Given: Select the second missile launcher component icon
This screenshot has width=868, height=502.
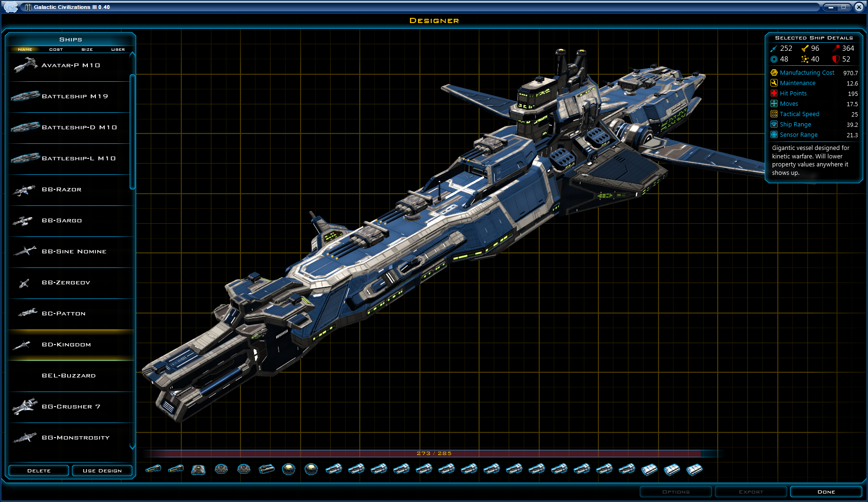Looking at the screenshot, I should 176,469.
